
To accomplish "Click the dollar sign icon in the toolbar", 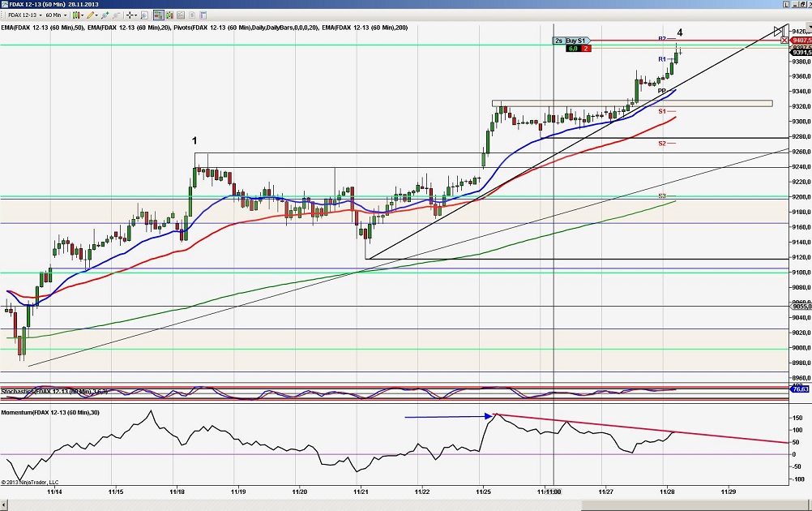I will click(x=192, y=15).
